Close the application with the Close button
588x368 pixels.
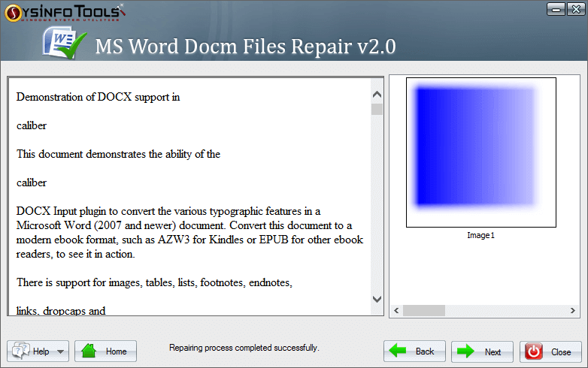point(550,351)
